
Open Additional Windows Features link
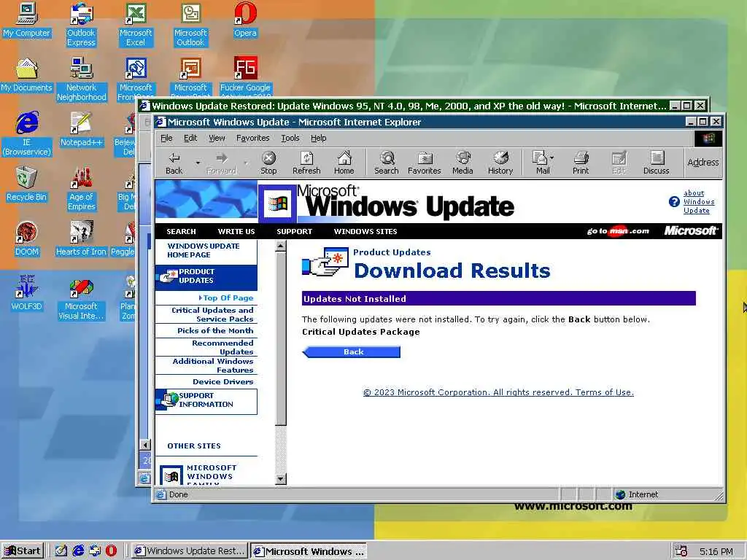(213, 366)
